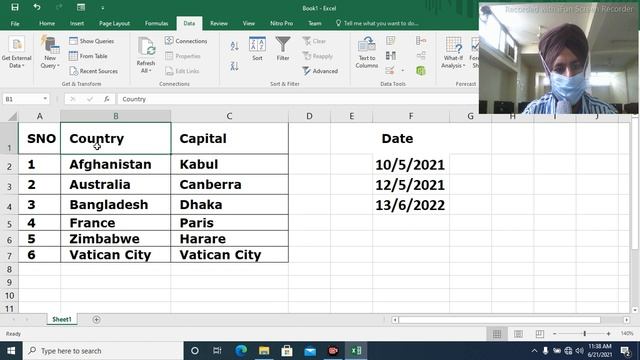The width and height of the screenshot is (640, 360).
Task: Click the Select All corner triangle
Action: 12,116
